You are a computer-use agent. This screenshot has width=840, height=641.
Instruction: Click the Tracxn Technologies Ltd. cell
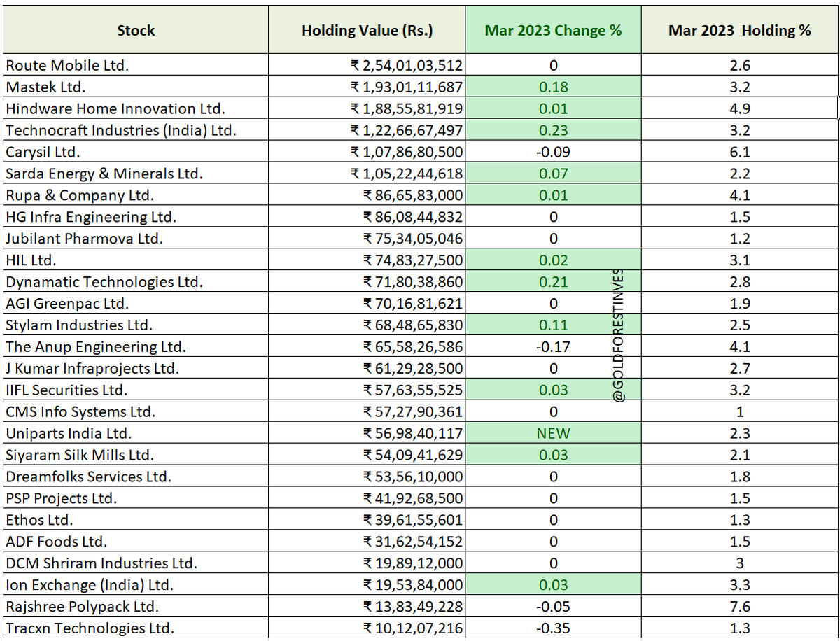(x=136, y=629)
